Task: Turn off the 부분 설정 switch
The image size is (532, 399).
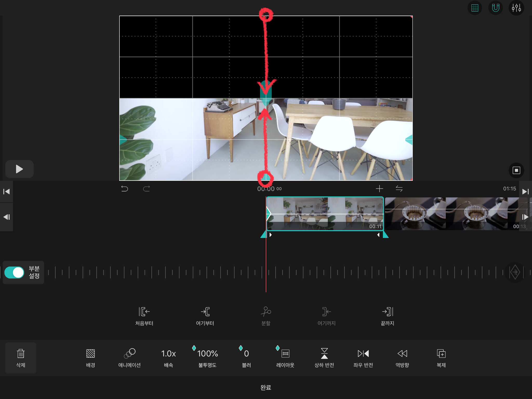Action: [15, 272]
